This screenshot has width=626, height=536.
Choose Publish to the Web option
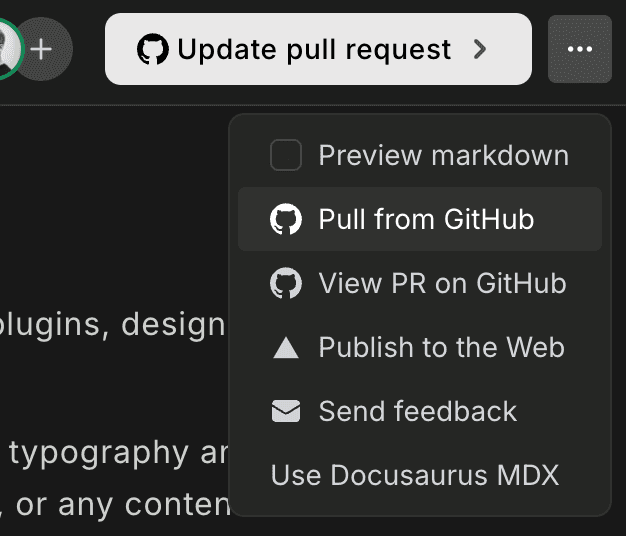click(x=441, y=348)
